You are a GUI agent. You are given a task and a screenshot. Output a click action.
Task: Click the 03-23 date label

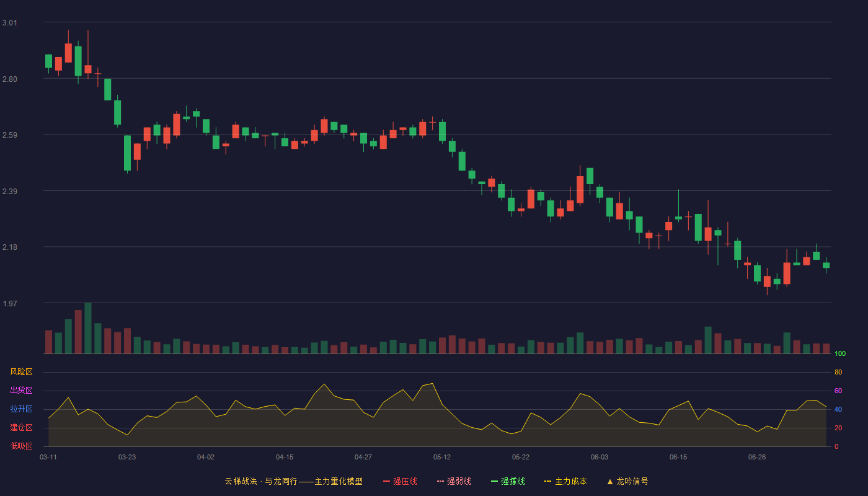(127, 457)
